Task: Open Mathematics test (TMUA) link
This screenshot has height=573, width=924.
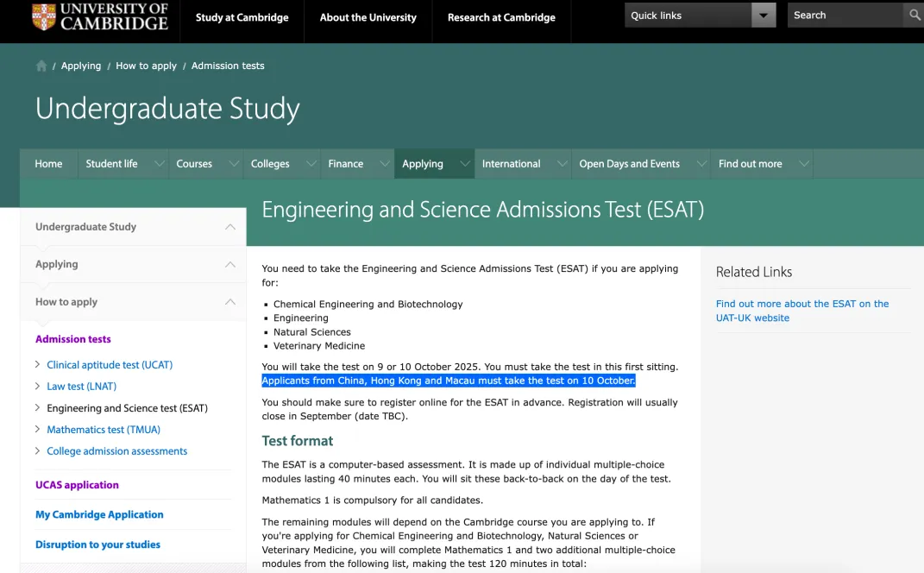Action: (x=104, y=430)
